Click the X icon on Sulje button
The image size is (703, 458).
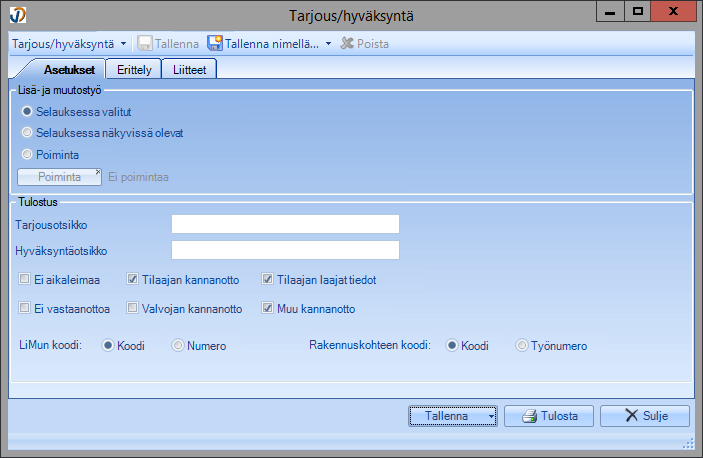[x=632, y=416]
